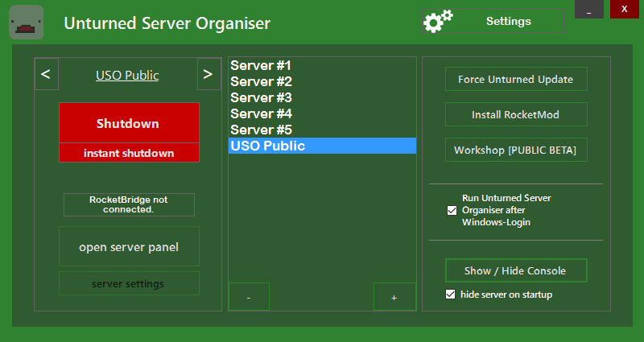Select USO Public in the server list
The height and width of the screenshot is (342, 644).
[x=322, y=146]
